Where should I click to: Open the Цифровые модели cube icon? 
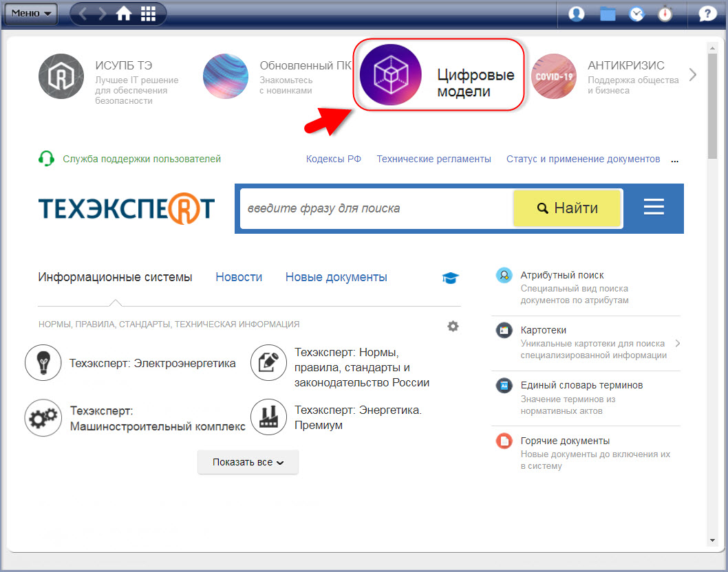click(x=390, y=74)
